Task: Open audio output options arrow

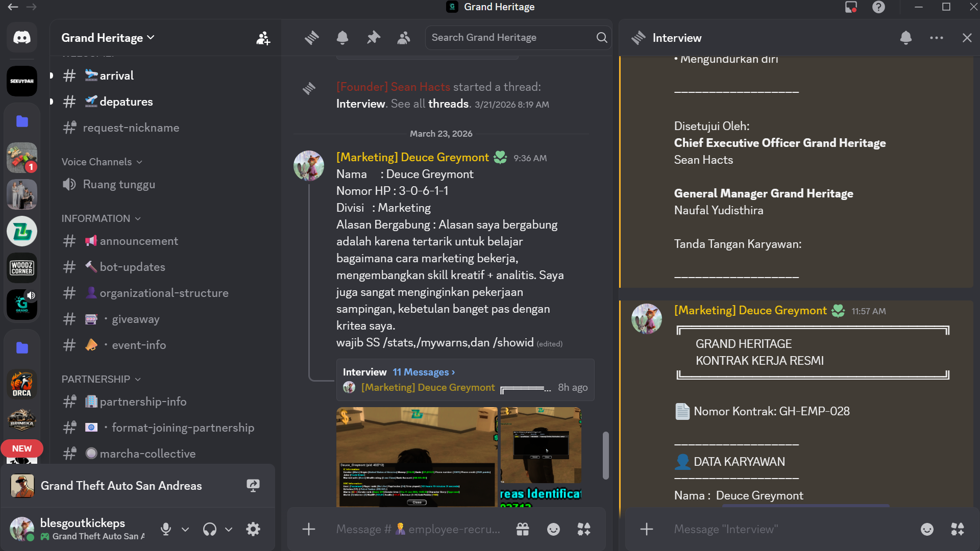Action: (x=229, y=529)
